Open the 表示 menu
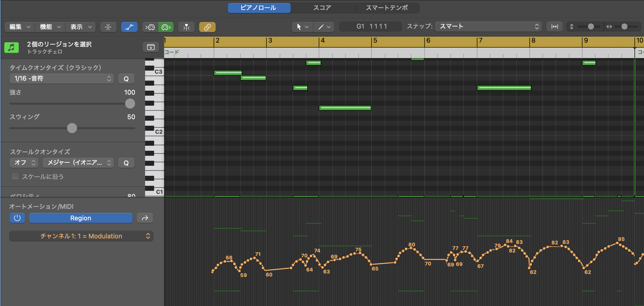This screenshot has height=306, width=644. [x=80, y=27]
